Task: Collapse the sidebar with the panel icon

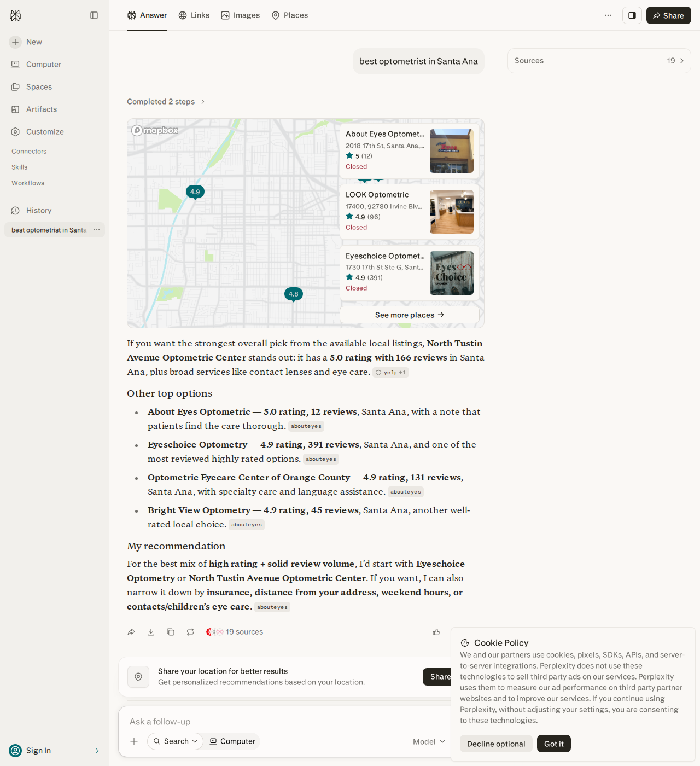Action: pyautogui.click(x=94, y=15)
